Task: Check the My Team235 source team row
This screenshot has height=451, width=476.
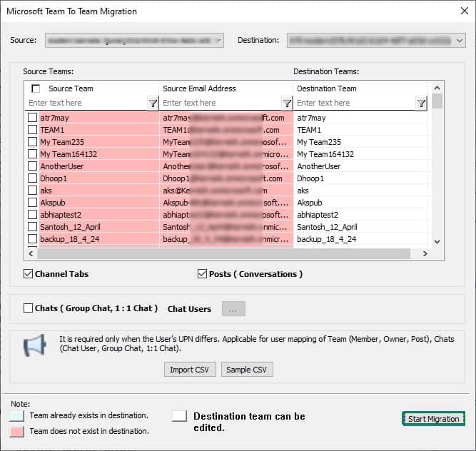Action: click(33, 142)
